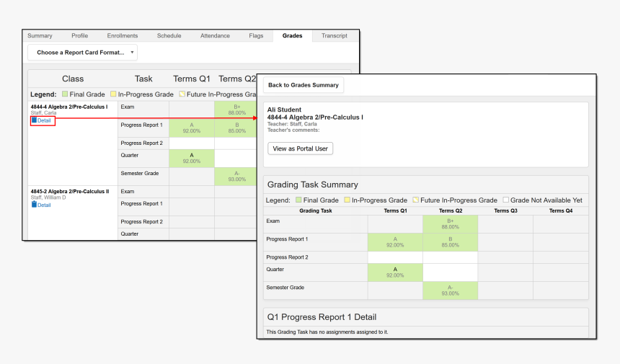Expand the Choose a Report Card Format dropdown

(82, 53)
